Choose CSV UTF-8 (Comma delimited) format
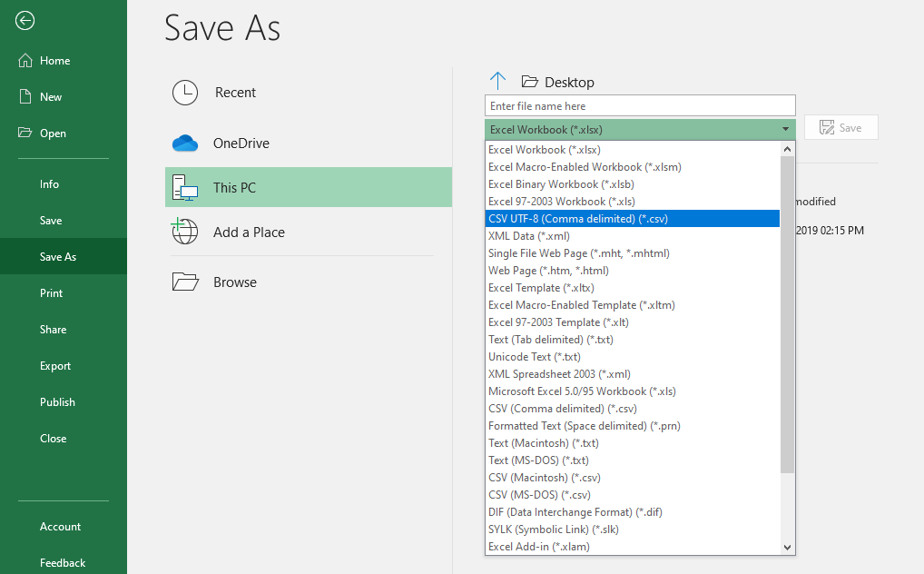924x574 pixels. tap(633, 219)
